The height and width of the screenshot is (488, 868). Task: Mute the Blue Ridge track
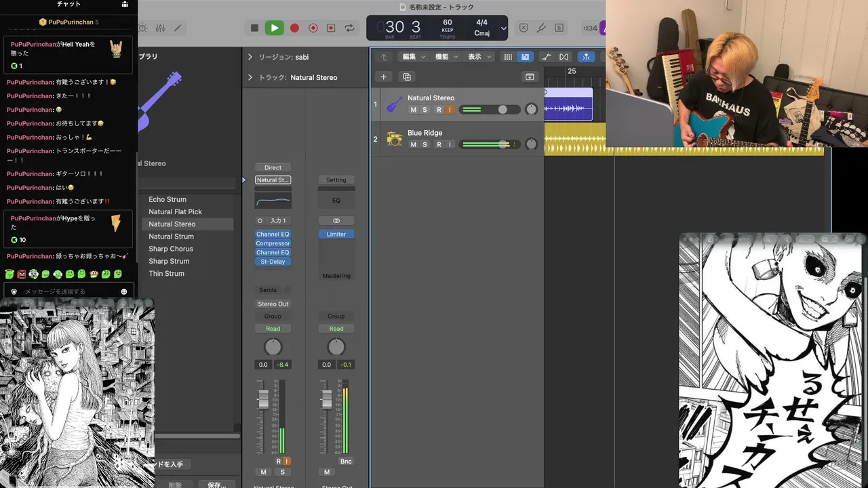[x=413, y=144]
